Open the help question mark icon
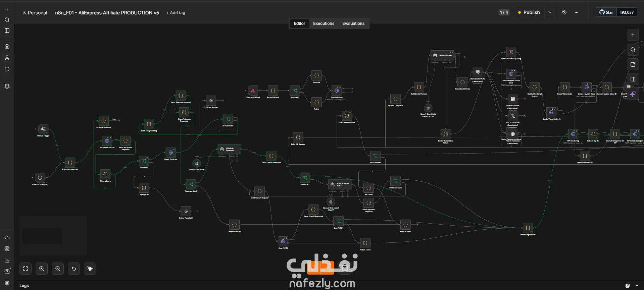 (7, 272)
